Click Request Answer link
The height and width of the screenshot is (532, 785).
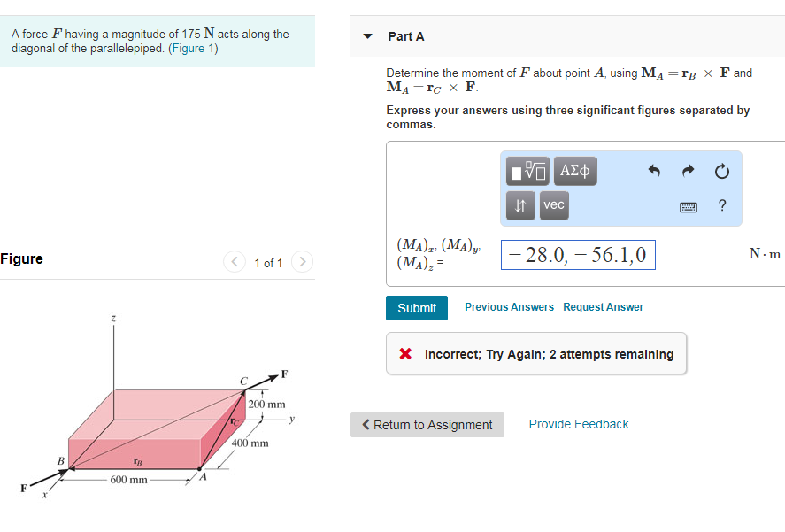pyautogui.click(x=603, y=306)
